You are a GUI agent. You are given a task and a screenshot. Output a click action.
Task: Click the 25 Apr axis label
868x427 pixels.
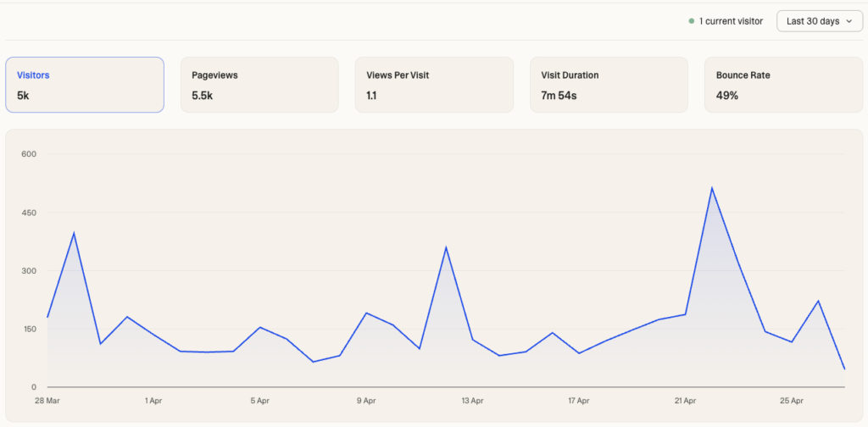tap(791, 401)
